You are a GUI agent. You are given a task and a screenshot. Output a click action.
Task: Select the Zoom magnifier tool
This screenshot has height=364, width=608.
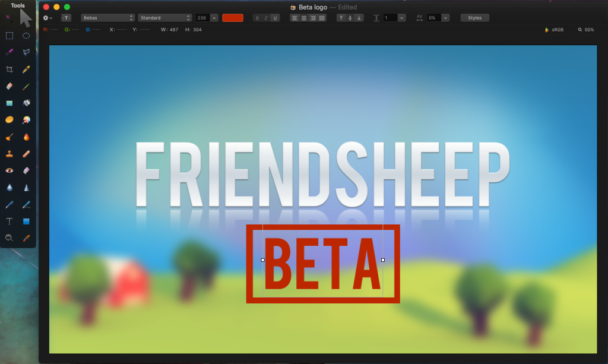[x=9, y=238]
